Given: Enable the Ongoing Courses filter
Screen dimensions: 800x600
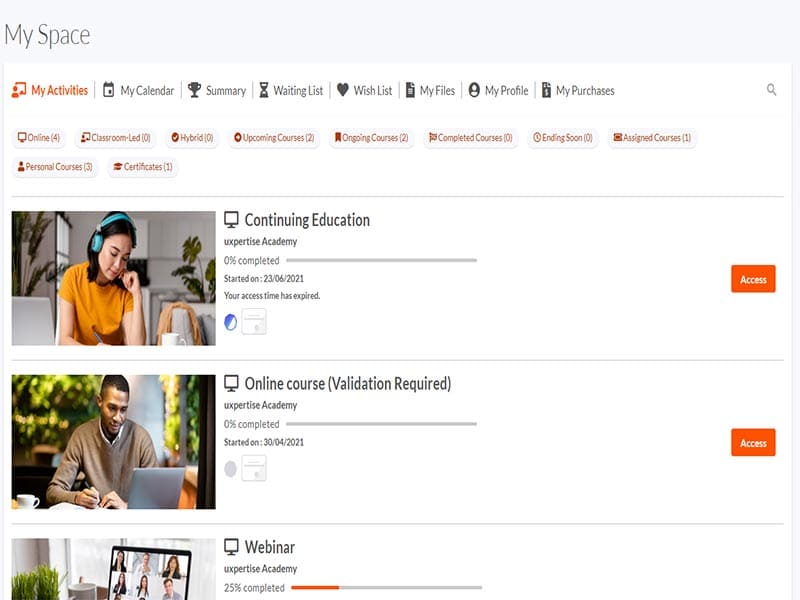Looking at the screenshot, I should [368, 138].
